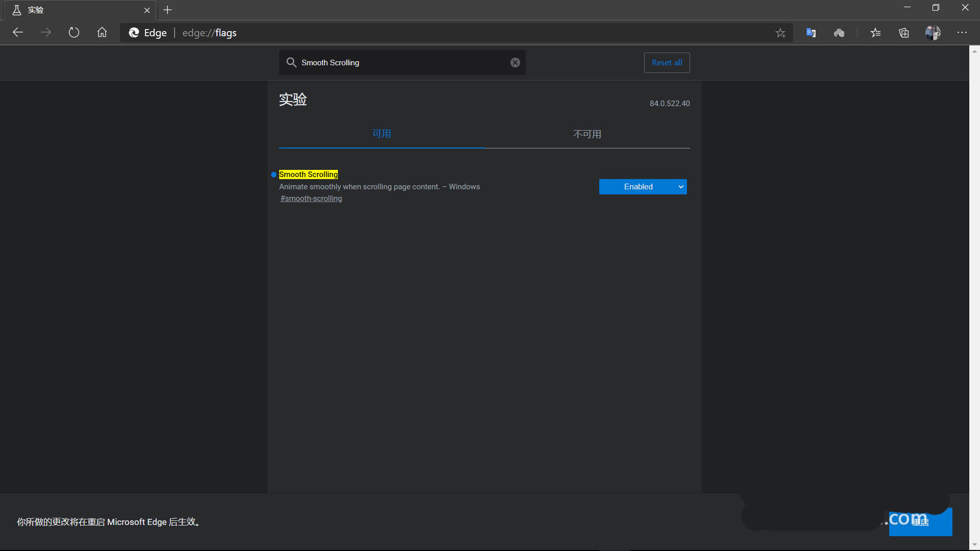Screen dimensions: 980x551
Task: Click the refresh page icon
Action: click(x=74, y=33)
